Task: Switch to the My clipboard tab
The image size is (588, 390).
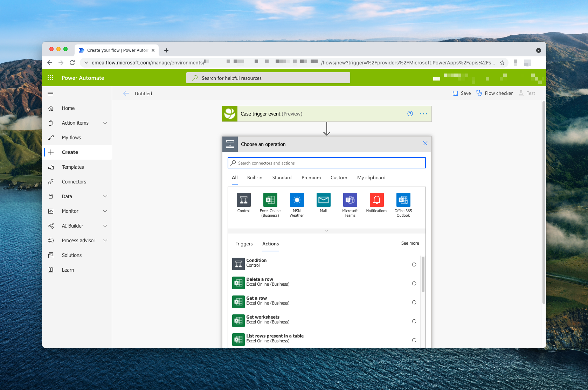Action: click(371, 177)
